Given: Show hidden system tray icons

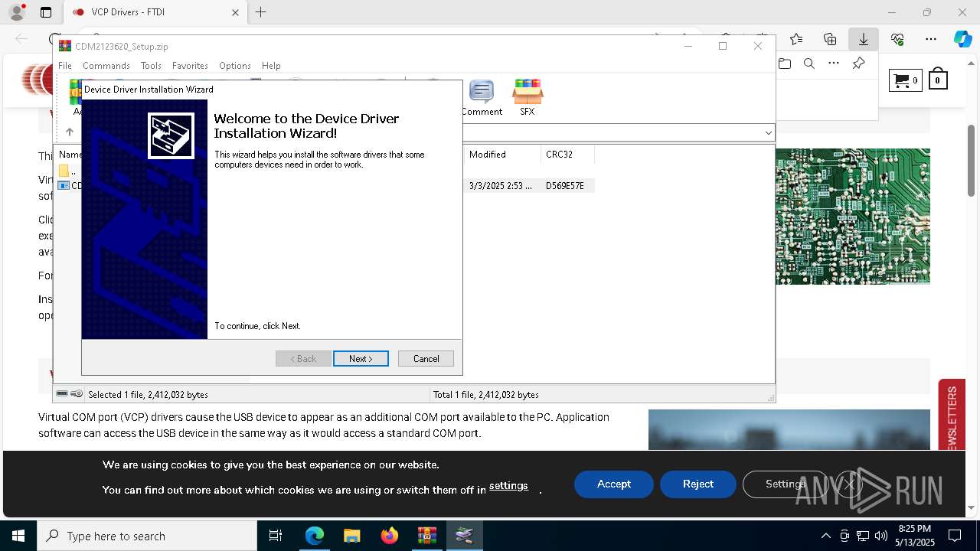Looking at the screenshot, I should click(825, 536).
